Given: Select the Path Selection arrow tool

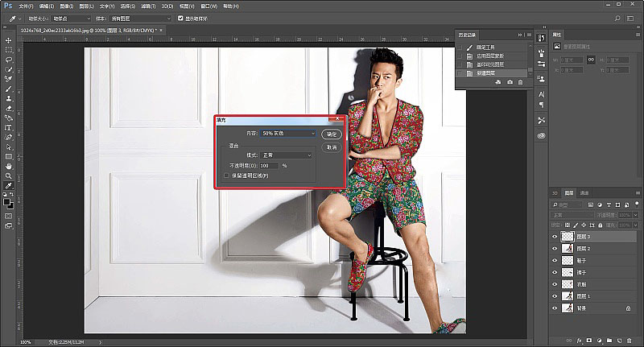Looking at the screenshot, I should tap(8, 147).
